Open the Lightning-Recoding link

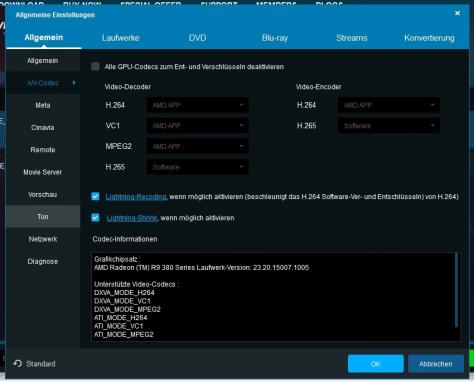(x=136, y=197)
